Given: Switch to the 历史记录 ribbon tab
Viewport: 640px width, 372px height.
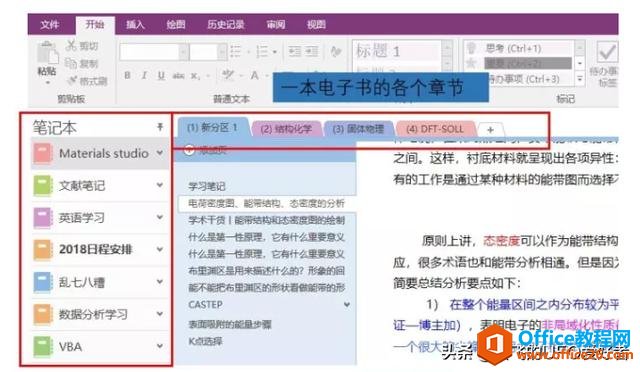Looking at the screenshot, I should point(226,25).
